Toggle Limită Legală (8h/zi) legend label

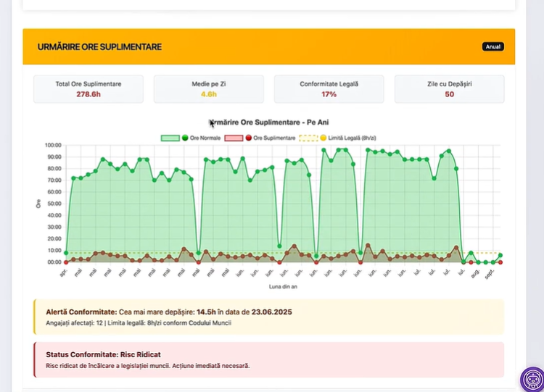click(x=353, y=138)
